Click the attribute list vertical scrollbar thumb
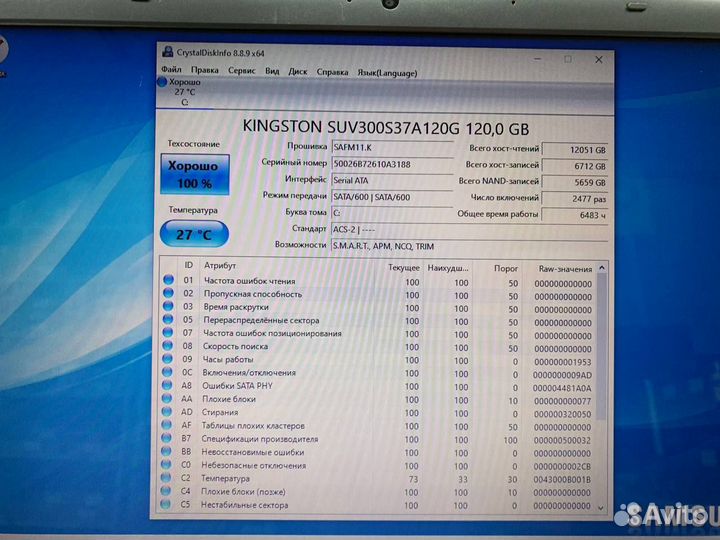 (x=602, y=347)
